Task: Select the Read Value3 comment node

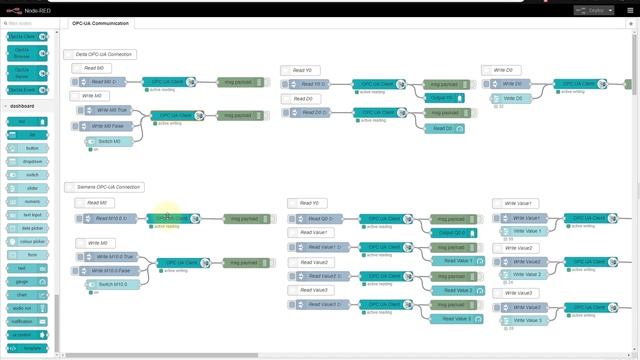Action: (311, 290)
